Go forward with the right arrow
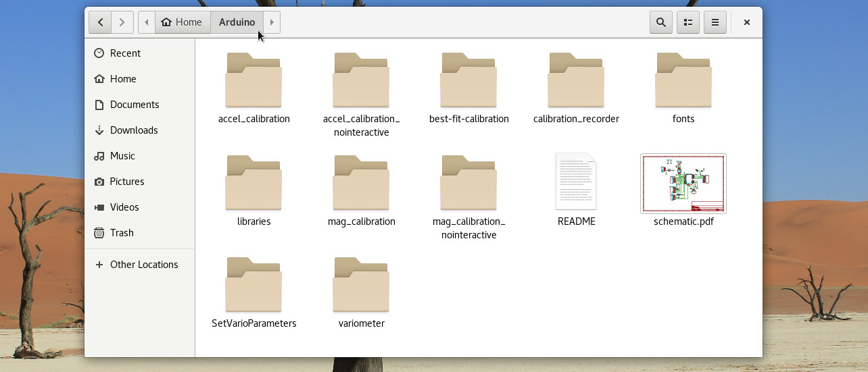Image resolution: width=868 pixels, height=372 pixels. [x=122, y=22]
